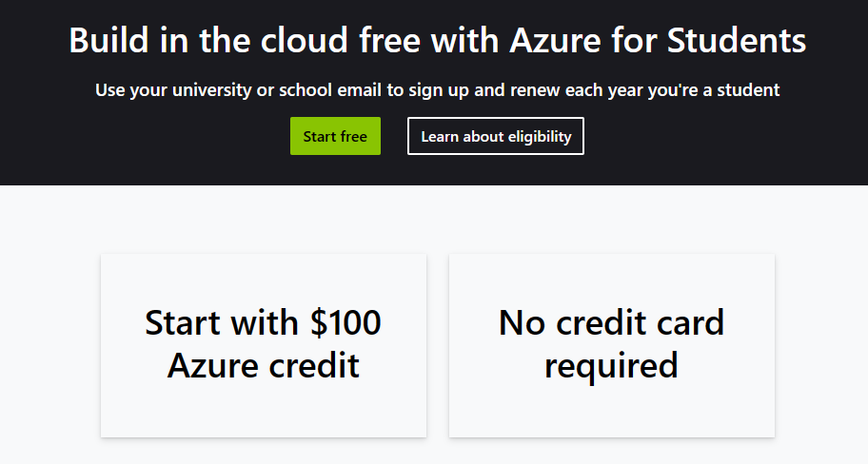Viewport: 868px width, 464px height.
Task: Click the words "Azure for Students" in the headline
Action: 658,40
